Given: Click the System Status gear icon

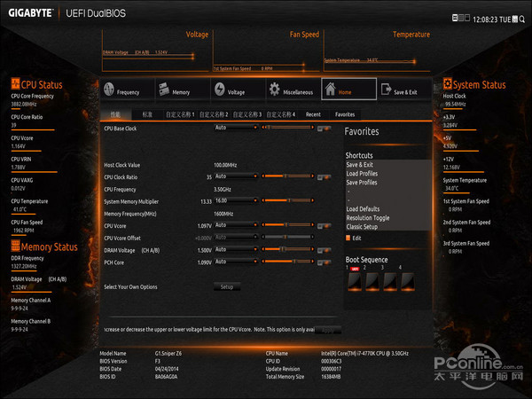Looking at the screenshot, I should point(447,83).
